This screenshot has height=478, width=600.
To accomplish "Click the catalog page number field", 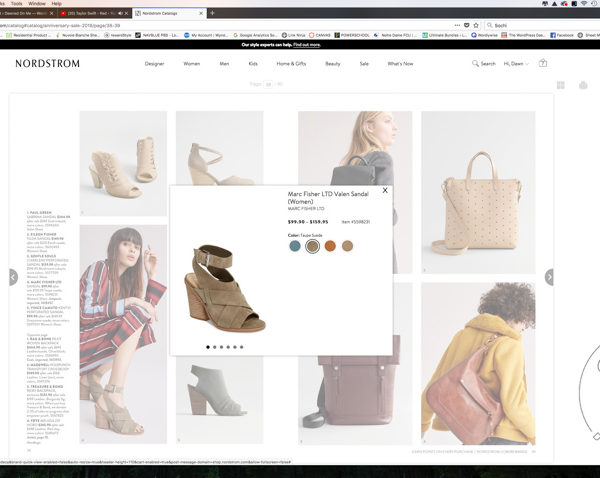I will pos(268,84).
